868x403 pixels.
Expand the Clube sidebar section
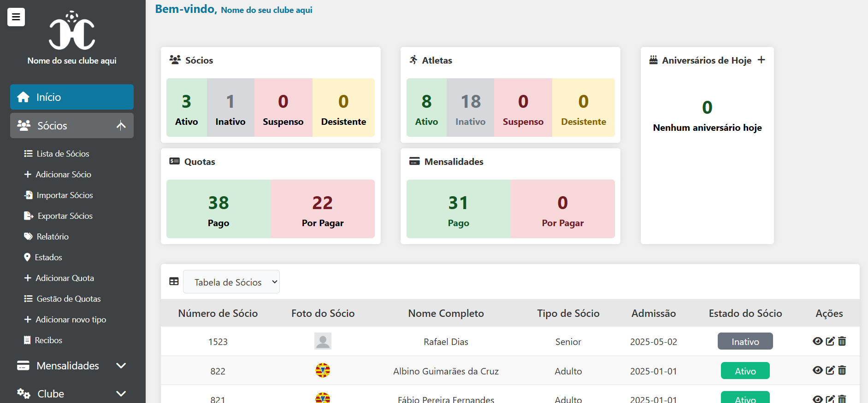[x=71, y=394]
